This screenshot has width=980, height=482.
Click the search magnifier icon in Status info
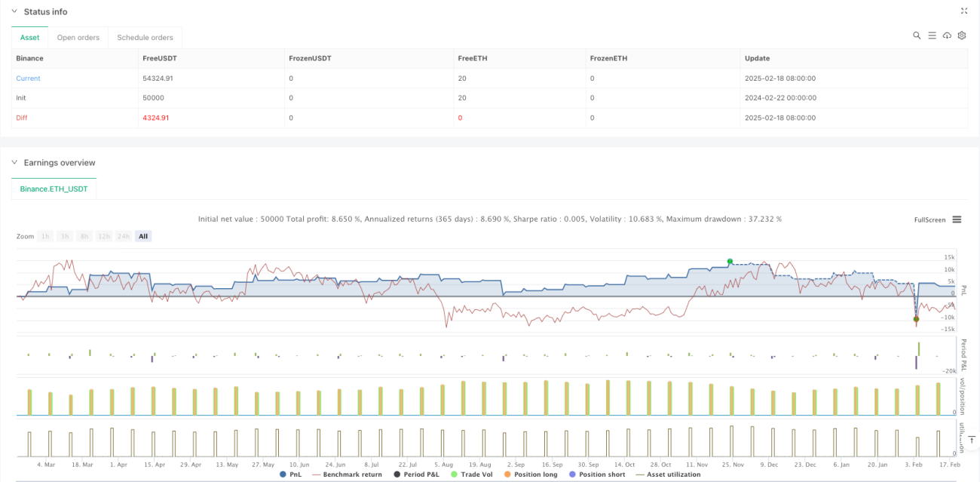click(x=917, y=35)
